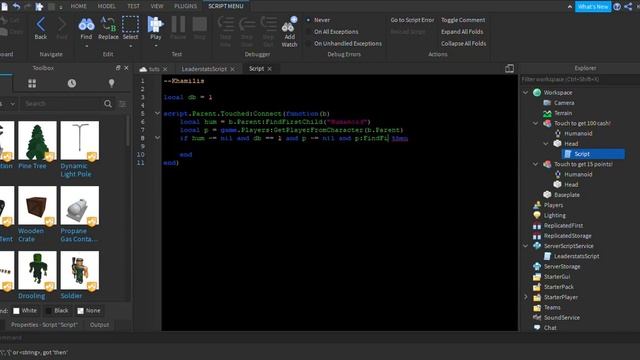Open the Find binoculars tool

(86, 24)
